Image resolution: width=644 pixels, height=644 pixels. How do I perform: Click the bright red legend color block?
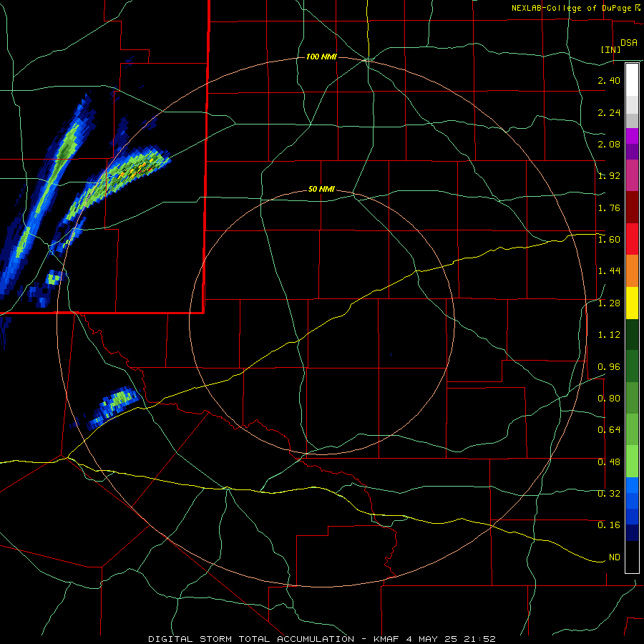tap(632, 239)
